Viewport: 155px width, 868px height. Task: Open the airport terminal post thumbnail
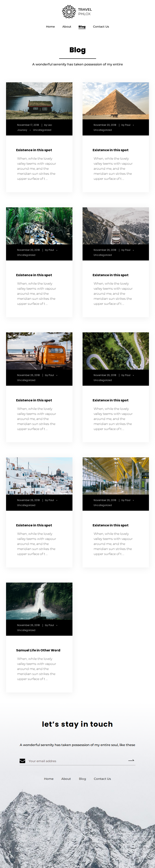pyautogui.click(x=115, y=476)
